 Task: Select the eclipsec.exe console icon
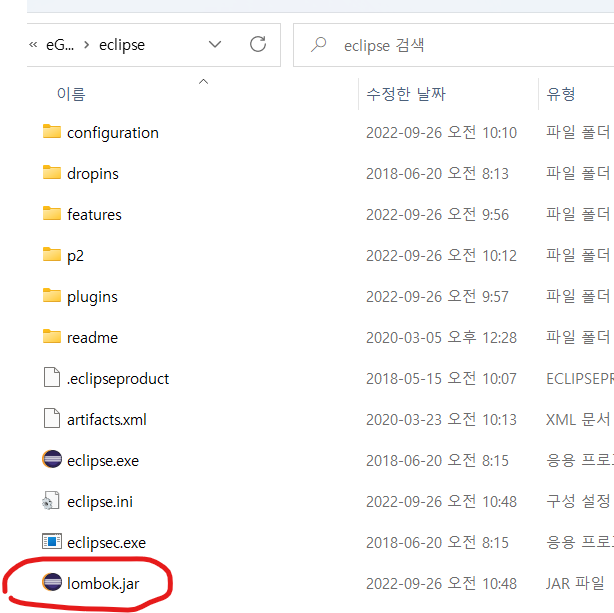coord(52,542)
